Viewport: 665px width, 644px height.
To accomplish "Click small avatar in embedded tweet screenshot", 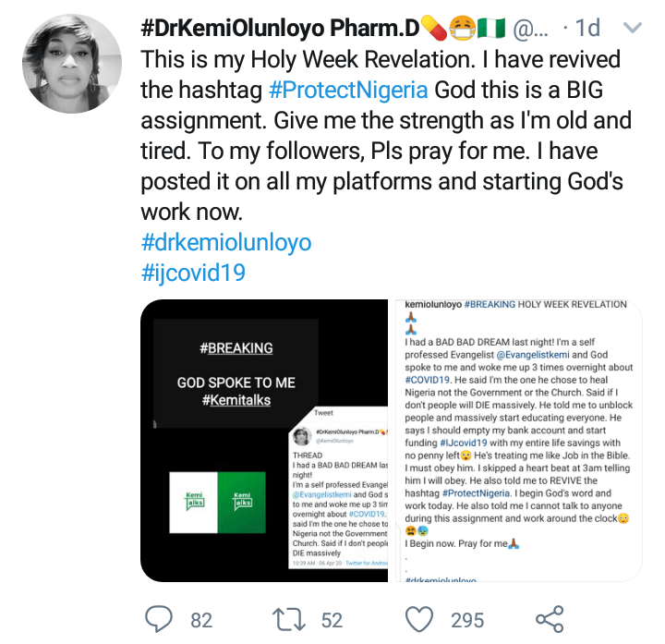I will pos(302,436).
